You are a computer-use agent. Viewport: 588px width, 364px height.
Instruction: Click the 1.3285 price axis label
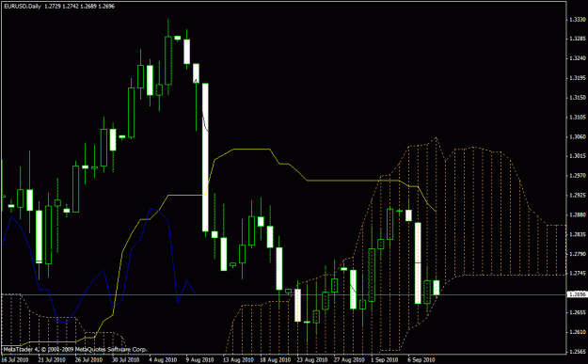click(577, 39)
